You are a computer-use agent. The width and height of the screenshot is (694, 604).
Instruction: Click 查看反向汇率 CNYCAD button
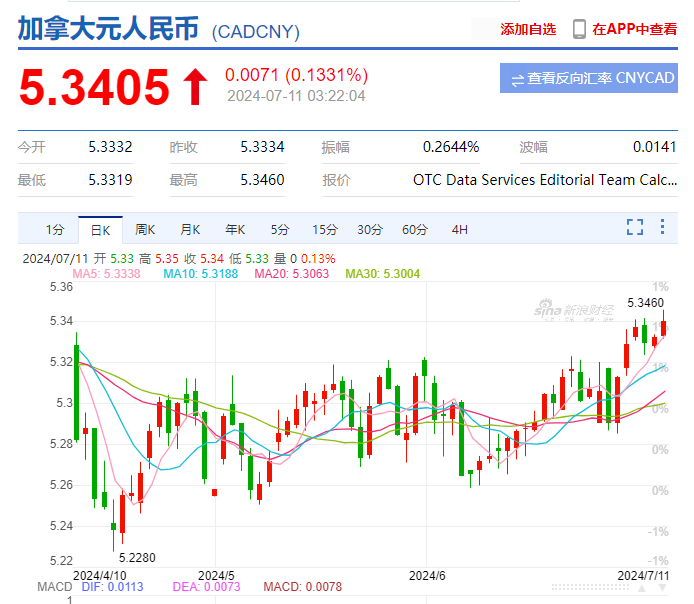589,78
